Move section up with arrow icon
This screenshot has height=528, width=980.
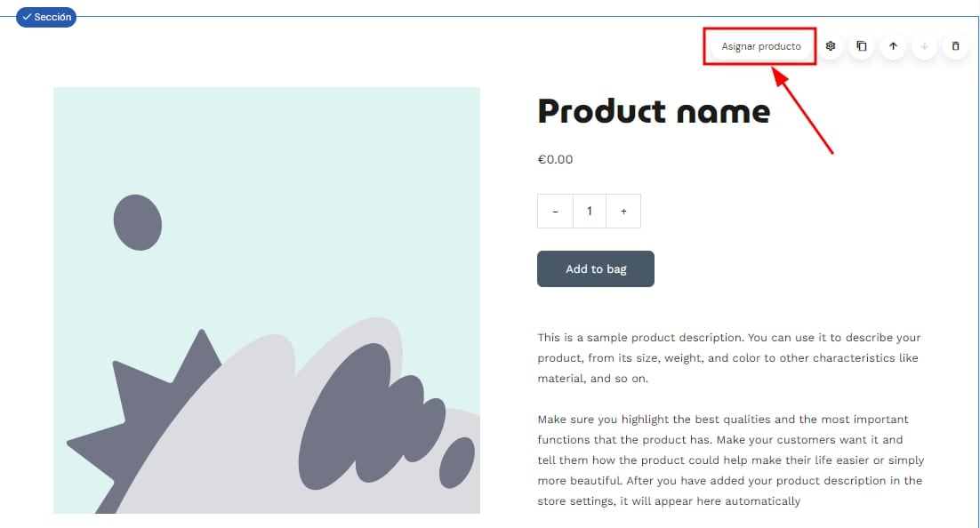(x=893, y=46)
